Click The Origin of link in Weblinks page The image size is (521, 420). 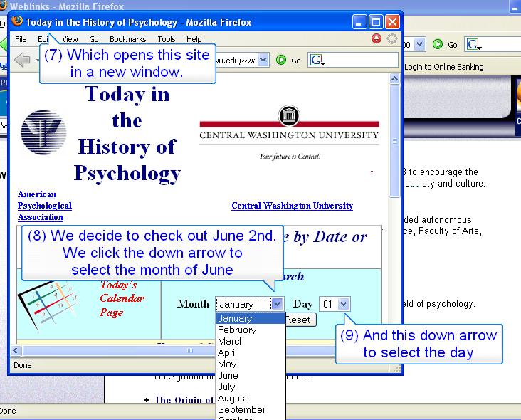184,399
